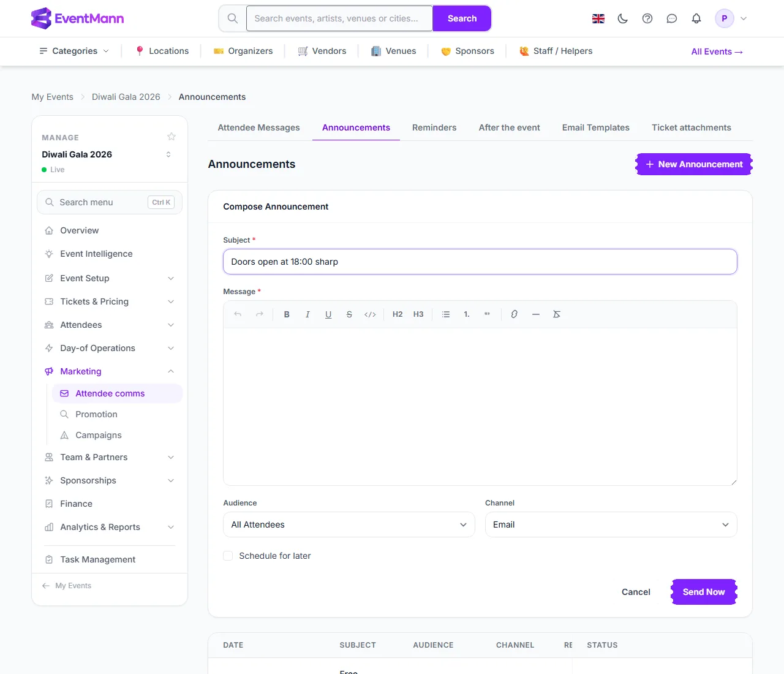The width and height of the screenshot is (784, 674).
Task: Expand Categories dropdown in navigation bar
Action: [x=74, y=51]
